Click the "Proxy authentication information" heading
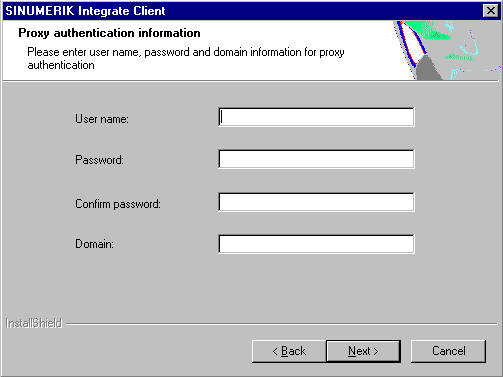503x377 pixels. tap(109, 33)
